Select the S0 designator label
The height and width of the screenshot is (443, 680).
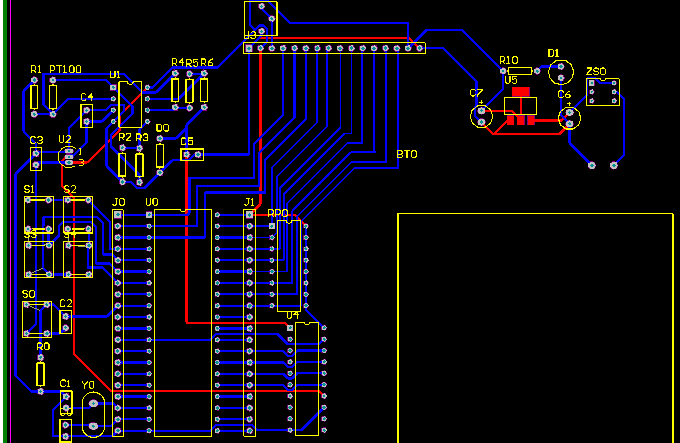click(x=29, y=294)
